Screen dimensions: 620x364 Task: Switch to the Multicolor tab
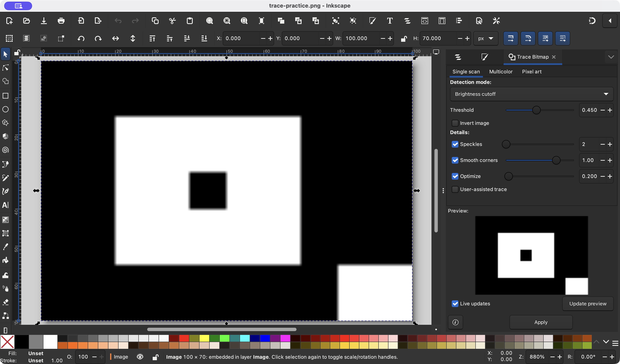click(501, 72)
